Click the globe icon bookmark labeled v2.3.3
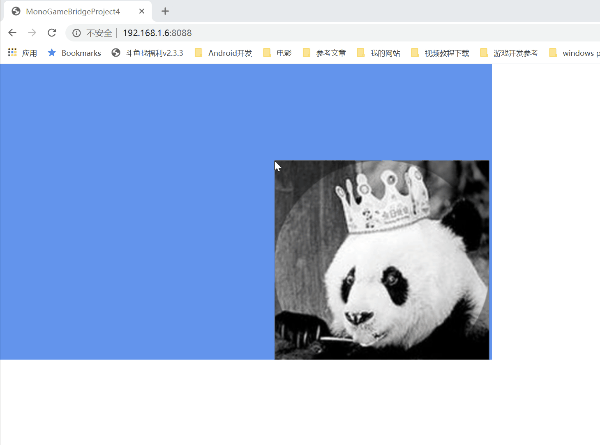Screen dimensions: 600x445 pyautogui.click(x=116, y=52)
